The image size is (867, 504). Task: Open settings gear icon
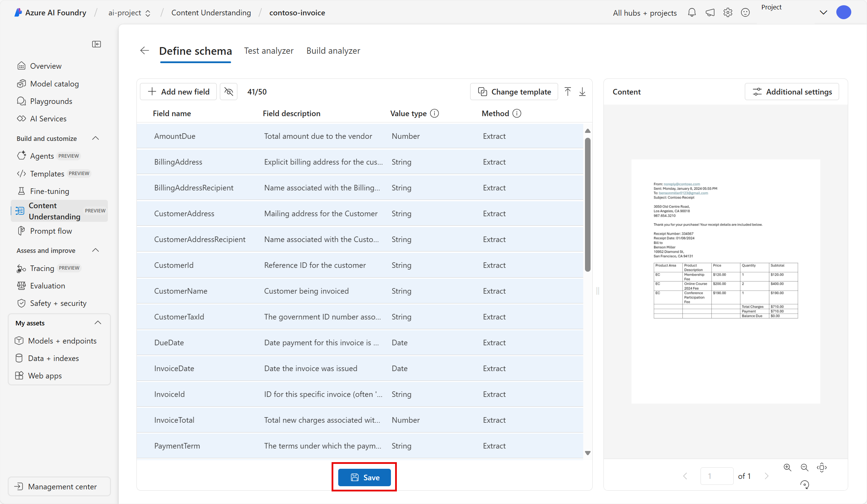(728, 13)
